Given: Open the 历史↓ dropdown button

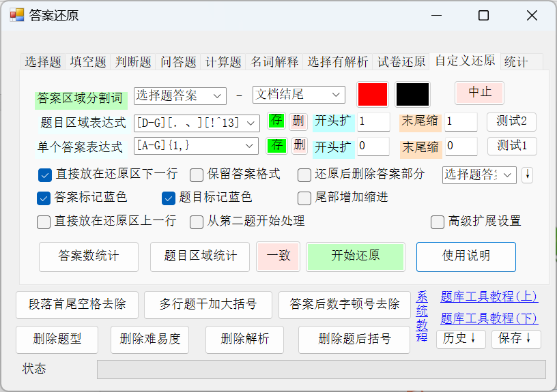Looking at the screenshot, I should point(460,339).
